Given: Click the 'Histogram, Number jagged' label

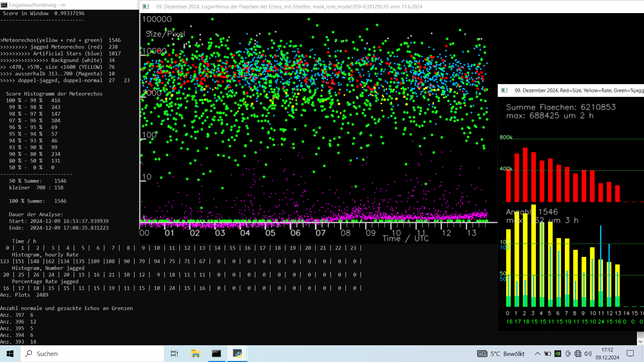Looking at the screenshot, I should 48,268.
